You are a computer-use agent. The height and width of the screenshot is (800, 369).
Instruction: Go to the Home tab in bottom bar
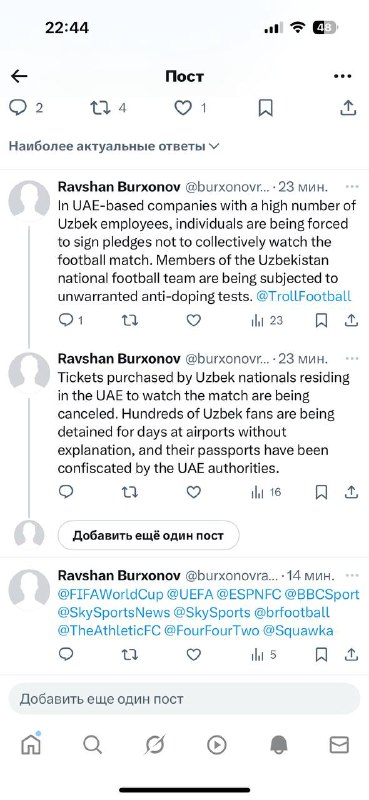click(x=31, y=744)
